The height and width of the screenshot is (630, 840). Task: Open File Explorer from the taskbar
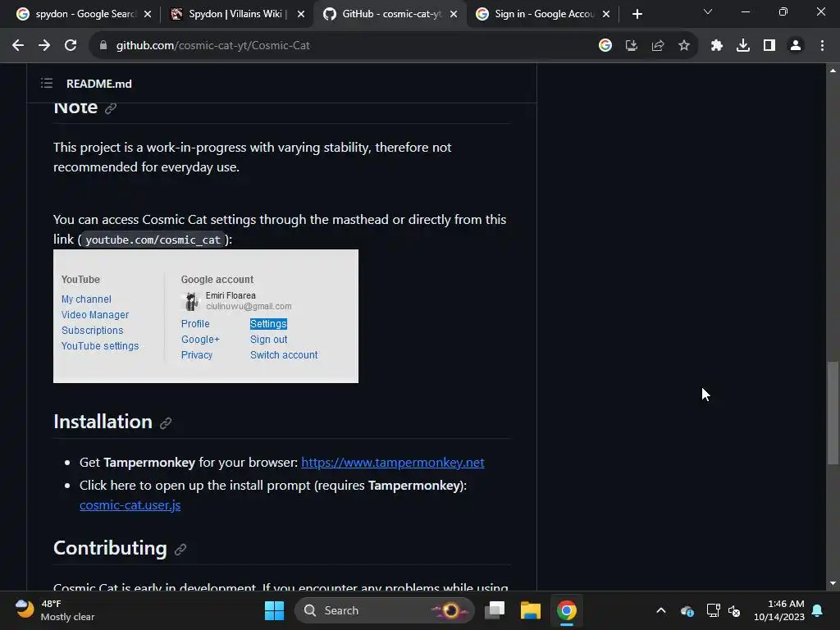[531, 610]
